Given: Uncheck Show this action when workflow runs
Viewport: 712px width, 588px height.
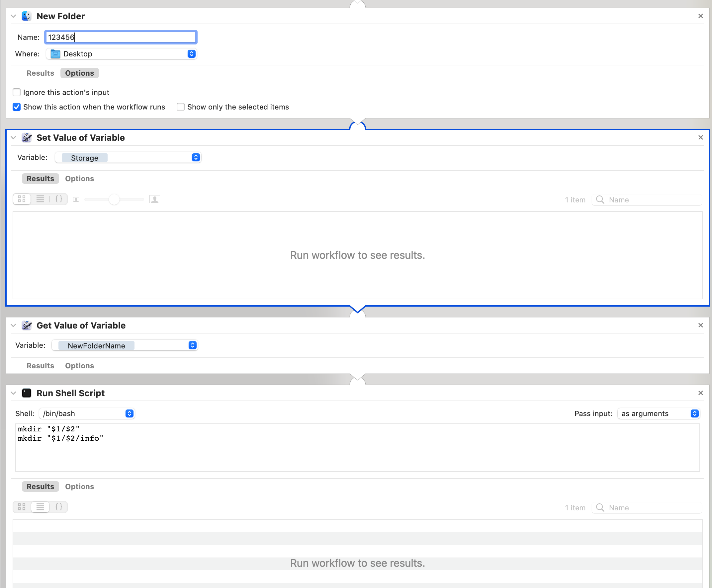Looking at the screenshot, I should 17,107.
